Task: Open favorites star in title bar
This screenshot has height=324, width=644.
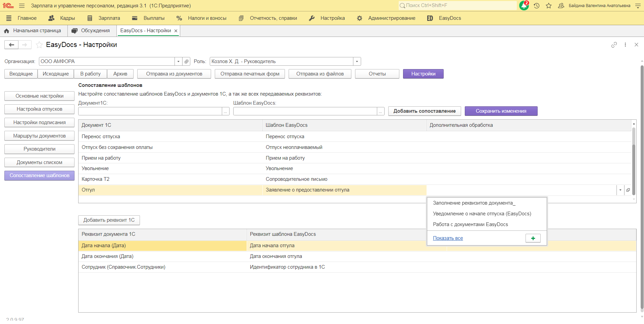Action: (x=549, y=6)
